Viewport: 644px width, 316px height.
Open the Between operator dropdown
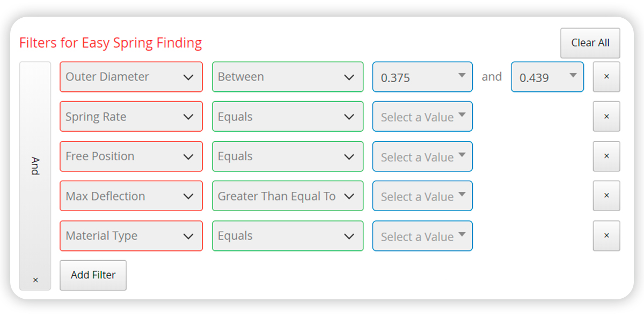[x=288, y=77]
